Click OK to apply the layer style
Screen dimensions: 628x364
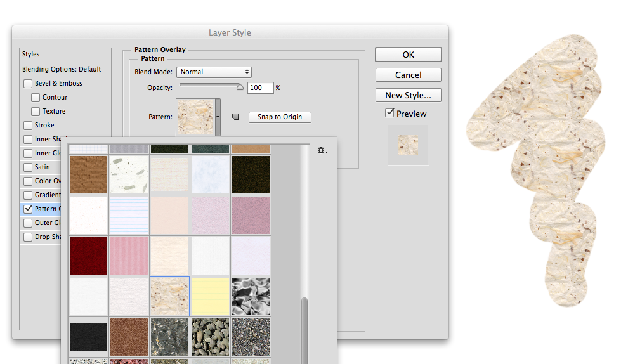[408, 55]
